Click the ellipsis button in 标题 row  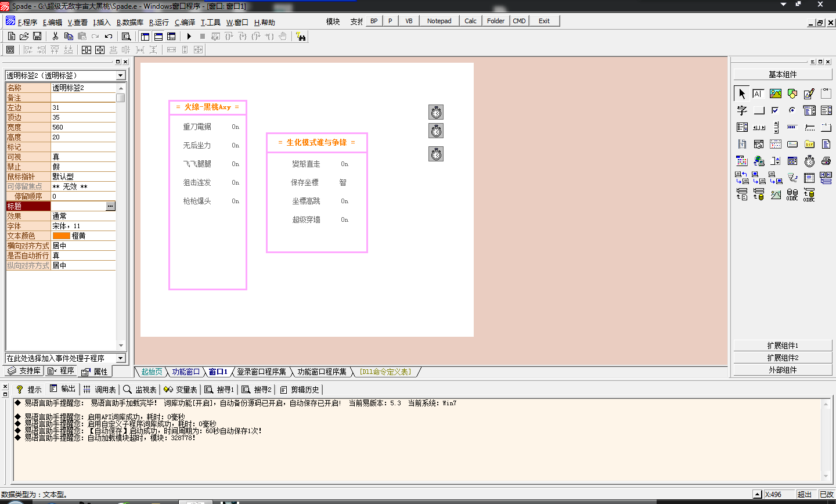coord(110,206)
